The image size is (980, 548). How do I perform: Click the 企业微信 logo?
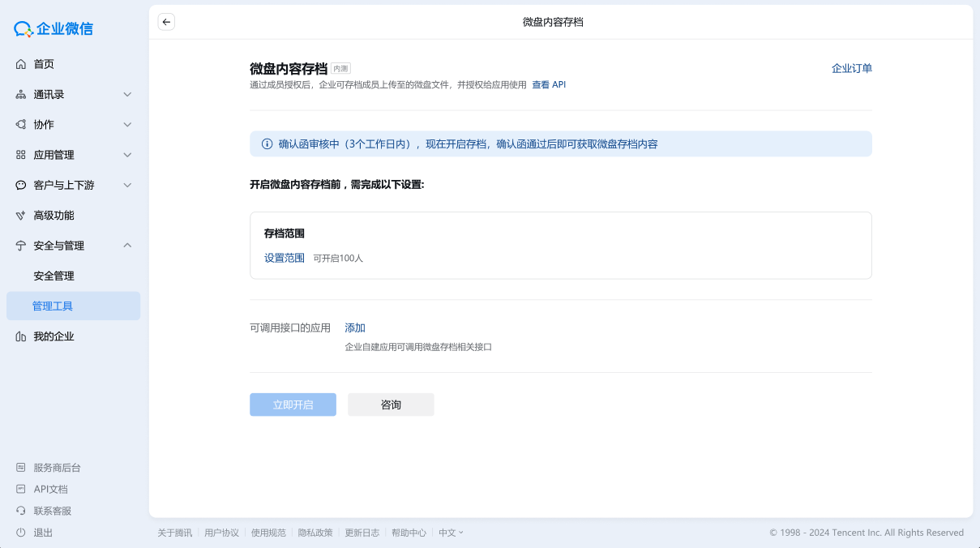pyautogui.click(x=53, y=29)
